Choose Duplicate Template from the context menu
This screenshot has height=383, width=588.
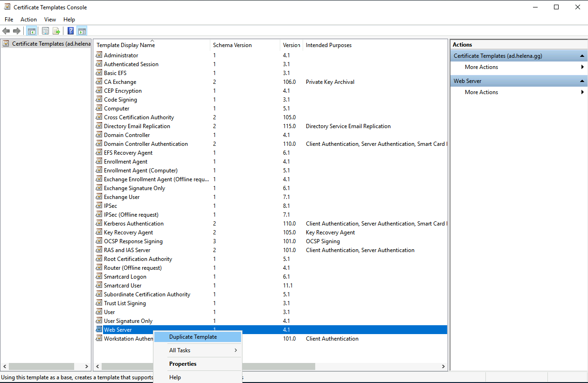coord(193,337)
